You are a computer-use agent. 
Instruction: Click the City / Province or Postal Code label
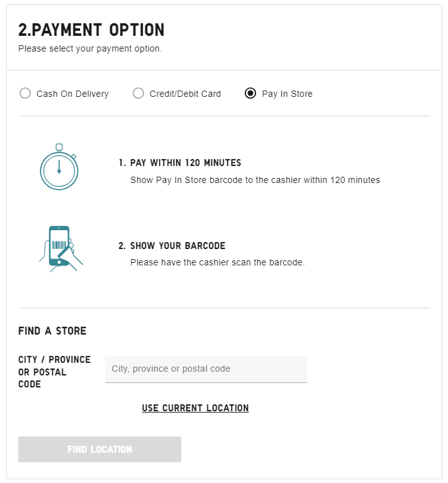pos(54,372)
